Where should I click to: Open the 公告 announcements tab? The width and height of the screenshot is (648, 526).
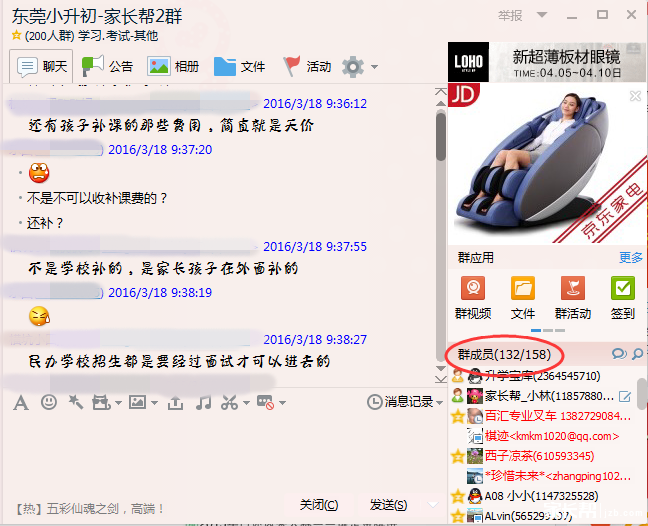tap(107, 66)
